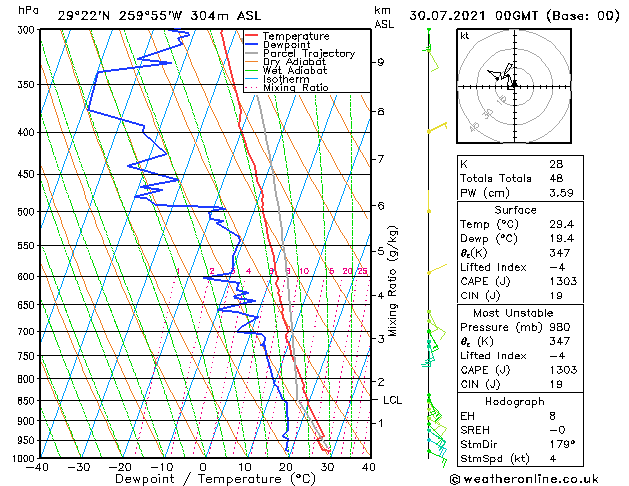The width and height of the screenshot is (629, 486).
Task: Click the 40 temperature axis label
Action: (368, 467)
